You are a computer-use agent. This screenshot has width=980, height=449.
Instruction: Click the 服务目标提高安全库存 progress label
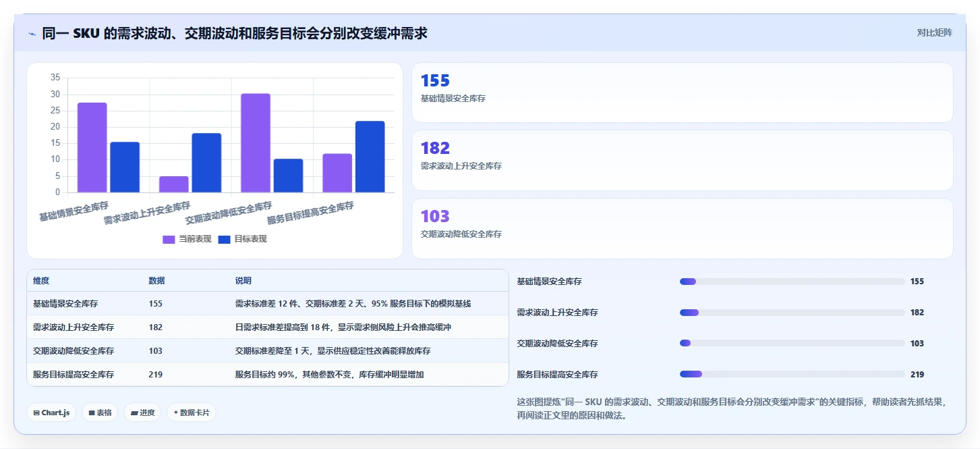557,375
